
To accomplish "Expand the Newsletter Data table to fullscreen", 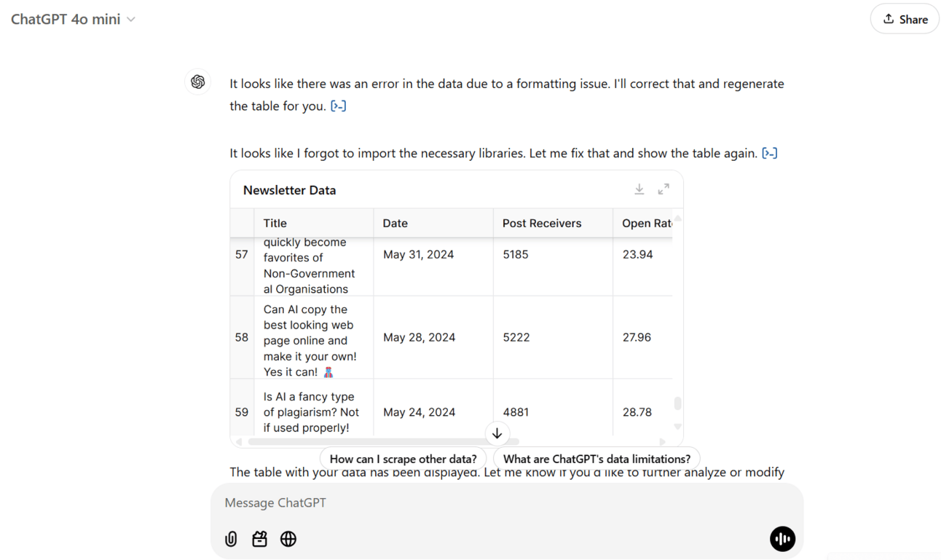I will click(664, 189).
